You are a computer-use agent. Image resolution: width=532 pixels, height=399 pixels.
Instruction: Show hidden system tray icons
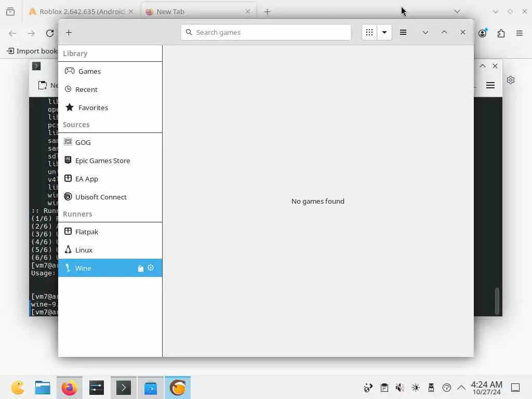pos(461,388)
